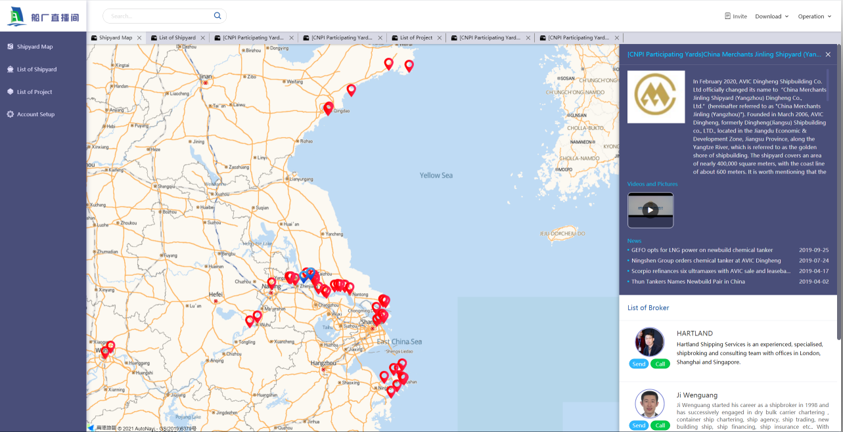Call broker Ji Wenguang
Viewport: 843px width, 432px height.
tap(660, 426)
